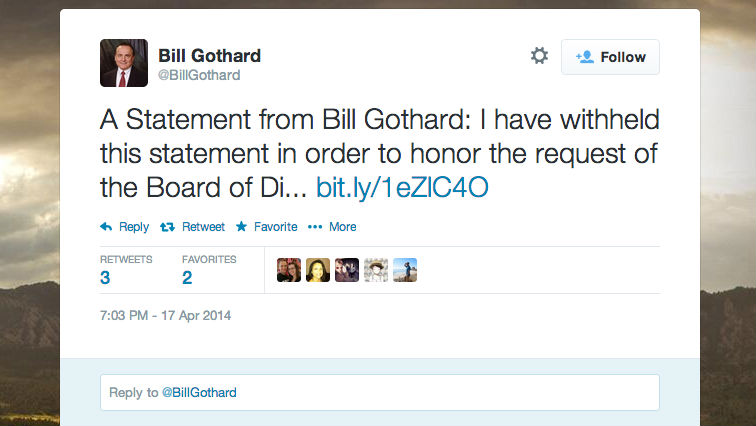Click the second avatar with yellow background
This screenshot has width=756, height=426.
[317, 270]
